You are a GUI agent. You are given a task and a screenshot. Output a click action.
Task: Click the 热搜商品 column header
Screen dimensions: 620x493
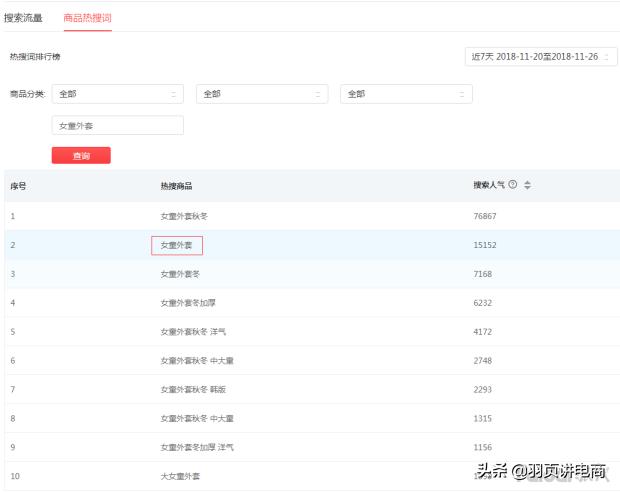(x=176, y=186)
